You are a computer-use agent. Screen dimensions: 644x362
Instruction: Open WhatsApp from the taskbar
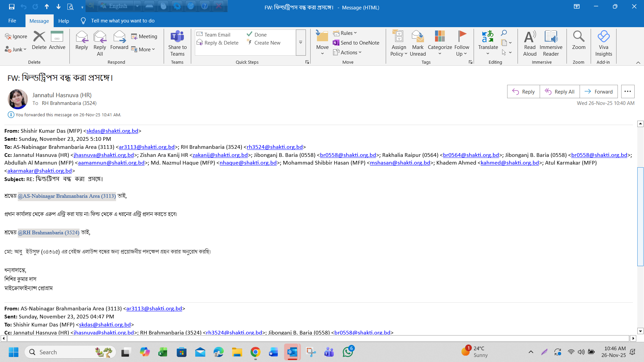347,352
